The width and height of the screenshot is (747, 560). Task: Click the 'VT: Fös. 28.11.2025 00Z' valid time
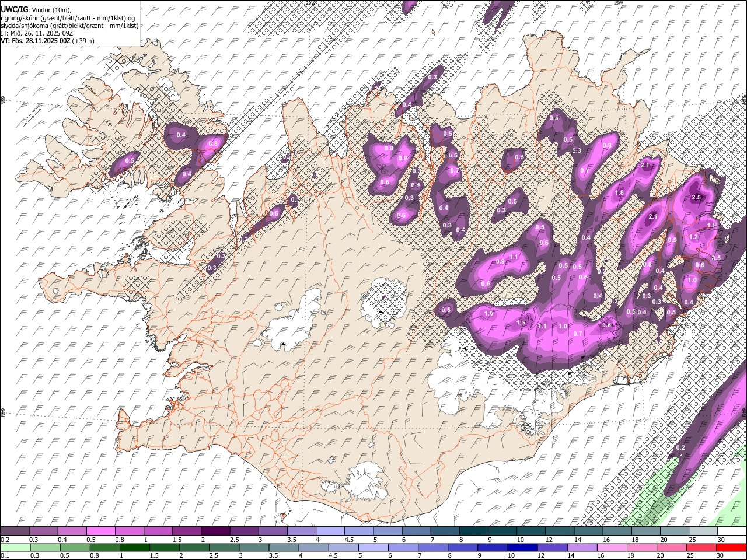(x=36, y=41)
